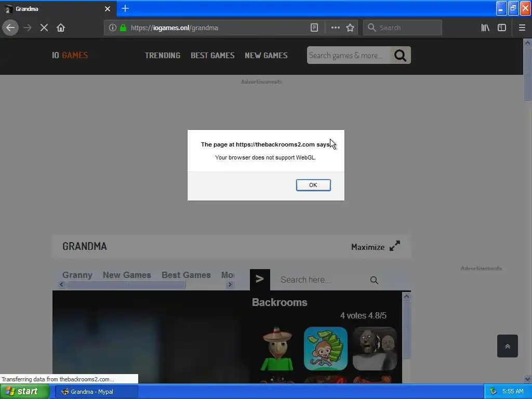Click the left arrow of the tabs horizontal scrollbar

coord(61,284)
